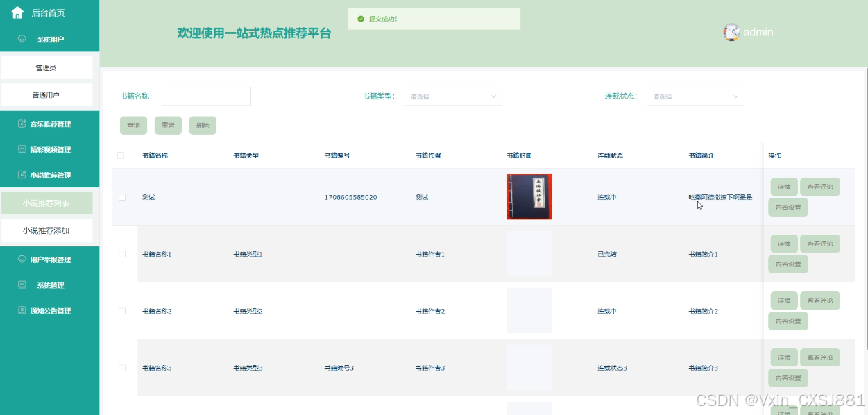
Task: Expand the 精彩视频管理 sidebar menu
Action: click(x=50, y=150)
